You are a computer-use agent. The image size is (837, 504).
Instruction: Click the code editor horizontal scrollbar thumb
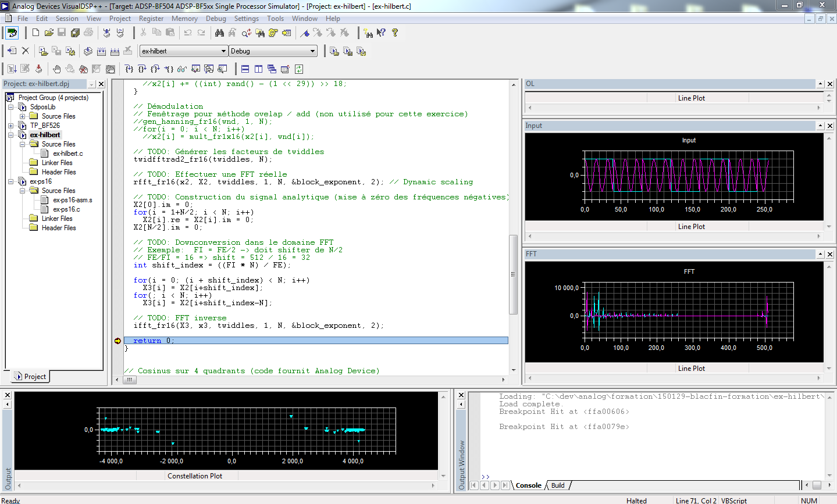[x=130, y=380]
